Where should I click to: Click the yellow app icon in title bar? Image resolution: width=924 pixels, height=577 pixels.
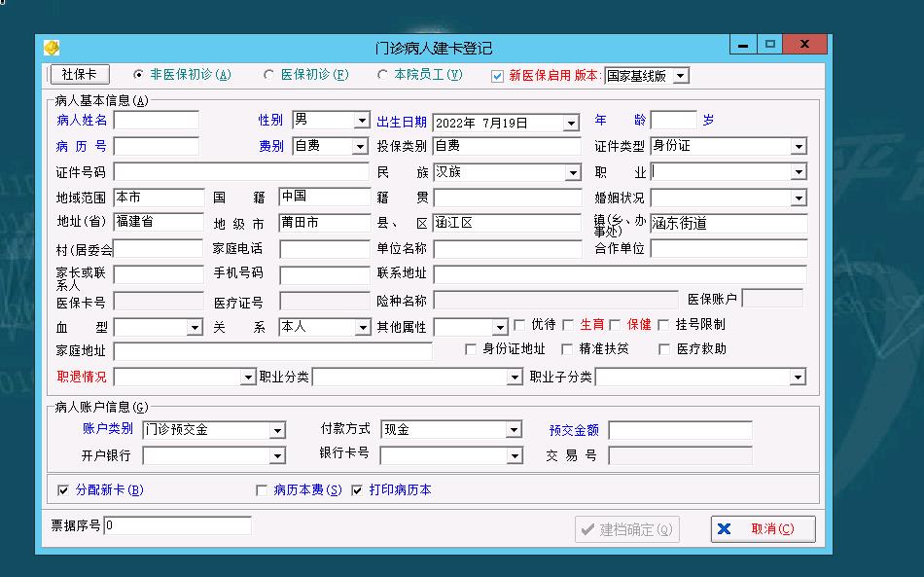52,47
